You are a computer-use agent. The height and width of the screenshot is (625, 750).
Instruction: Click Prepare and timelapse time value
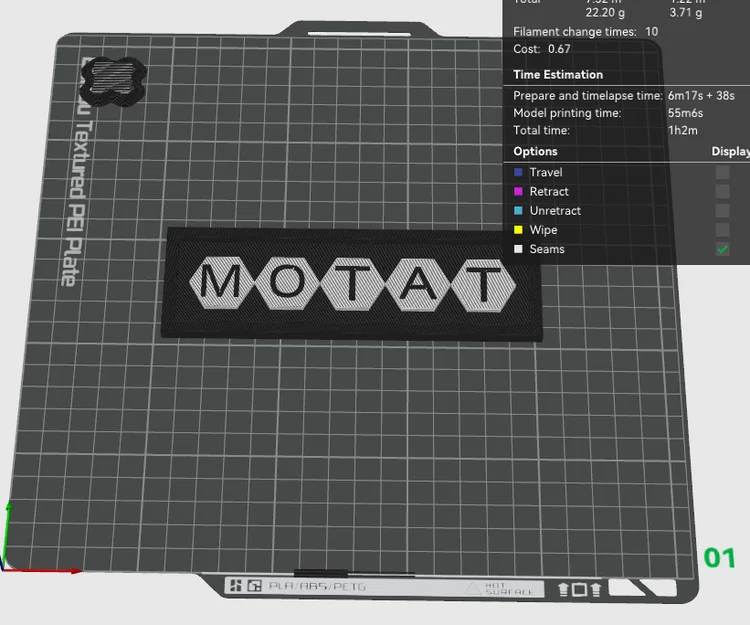pos(701,96)
